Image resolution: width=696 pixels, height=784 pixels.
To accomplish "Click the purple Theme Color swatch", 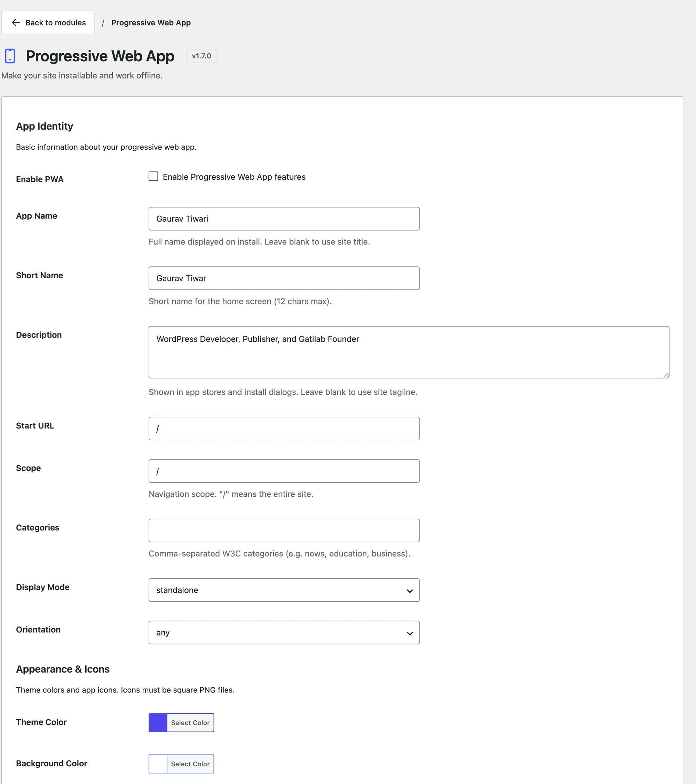I will (158, 723).
